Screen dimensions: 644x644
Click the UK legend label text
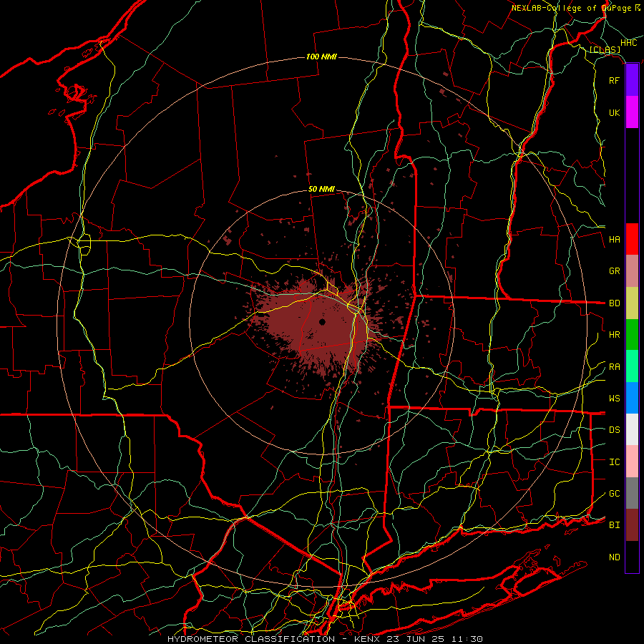[614, 112]
